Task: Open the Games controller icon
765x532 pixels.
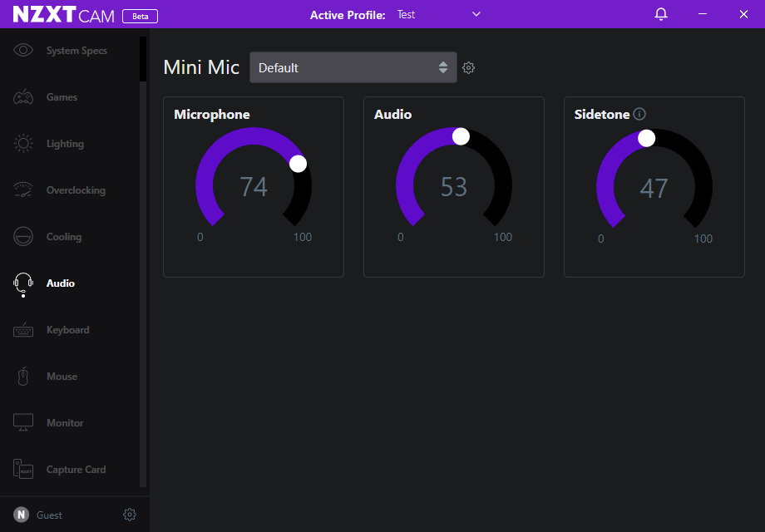Action: tap(23, 97)
